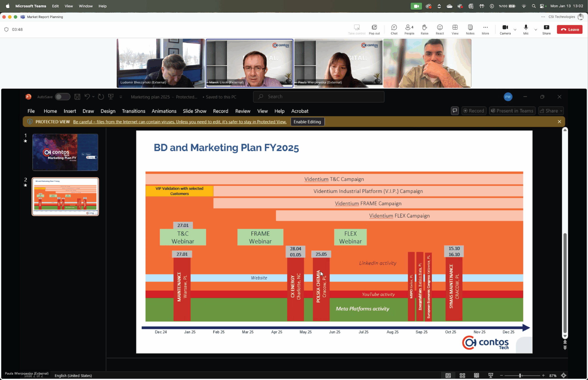588x380 pixels.
Task: Expand the Mic options chevron
Action: pyautogui.click(x=536, y=30)
